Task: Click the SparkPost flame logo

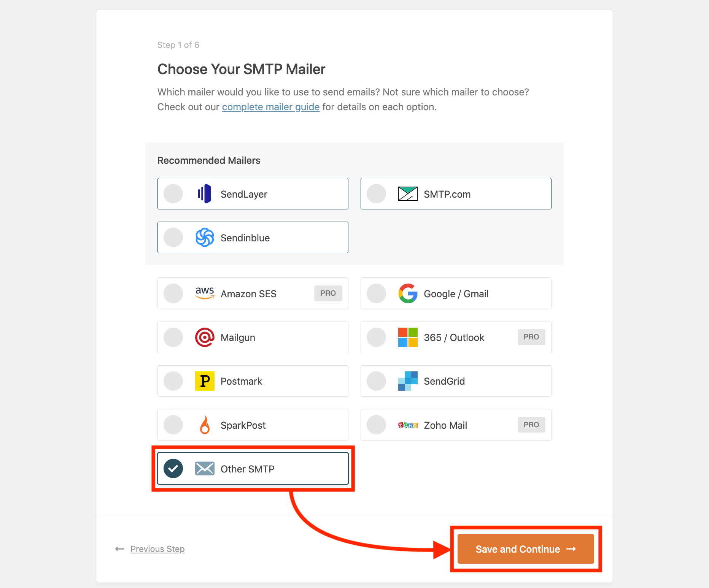Action: coord(205,425)
